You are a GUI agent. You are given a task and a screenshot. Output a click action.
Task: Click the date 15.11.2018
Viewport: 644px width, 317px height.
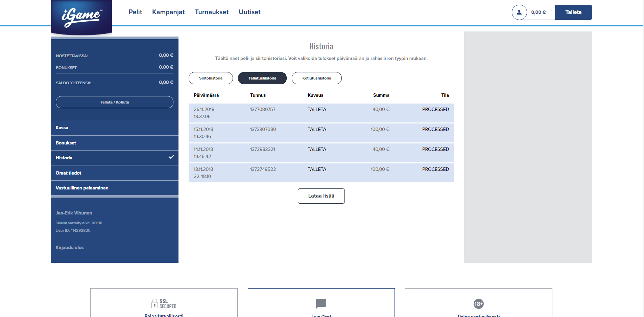[x=204, y=129]
